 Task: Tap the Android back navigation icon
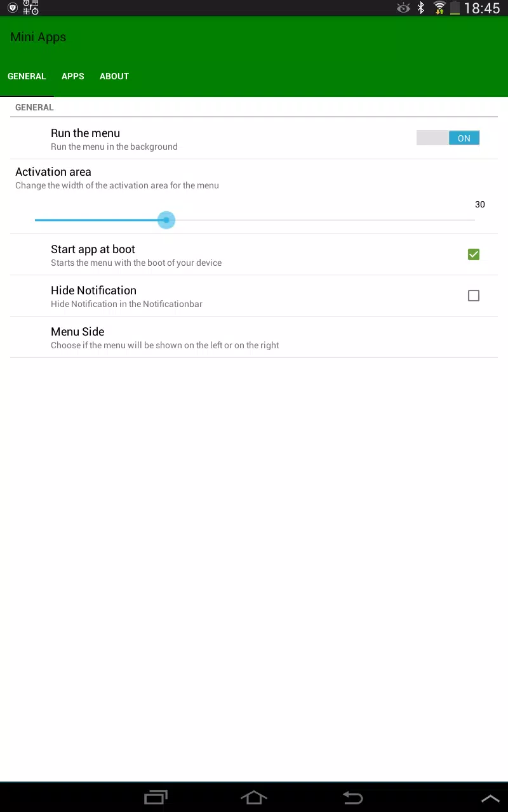[x=352, y=797]
